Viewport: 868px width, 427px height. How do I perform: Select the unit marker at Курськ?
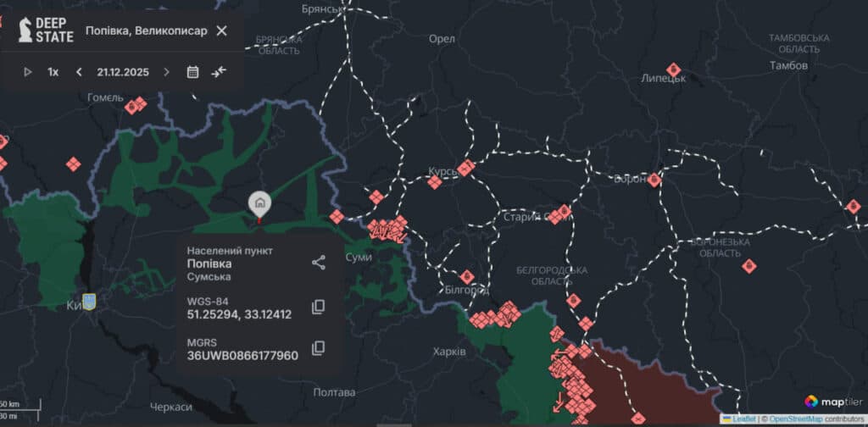[465, 168]
